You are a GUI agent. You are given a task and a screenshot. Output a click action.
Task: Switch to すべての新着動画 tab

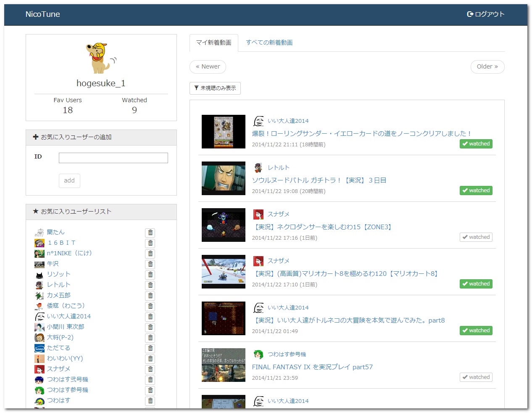269,43
